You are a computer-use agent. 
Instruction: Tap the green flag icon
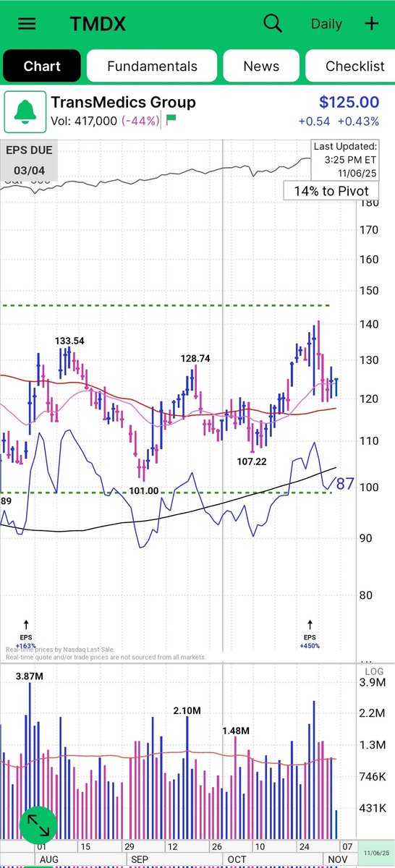pyautogui.click(x=171, y=120)
